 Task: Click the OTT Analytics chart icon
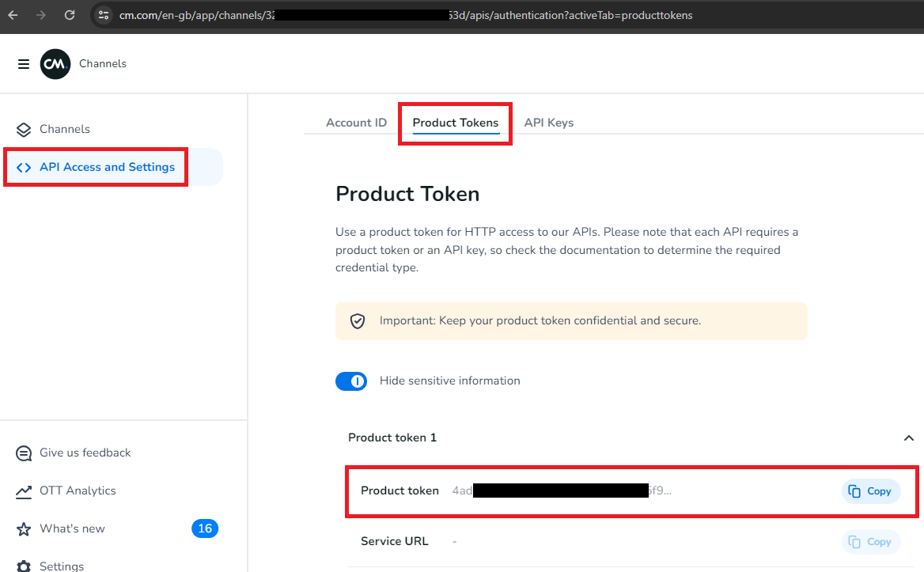[x=24, y=491]
